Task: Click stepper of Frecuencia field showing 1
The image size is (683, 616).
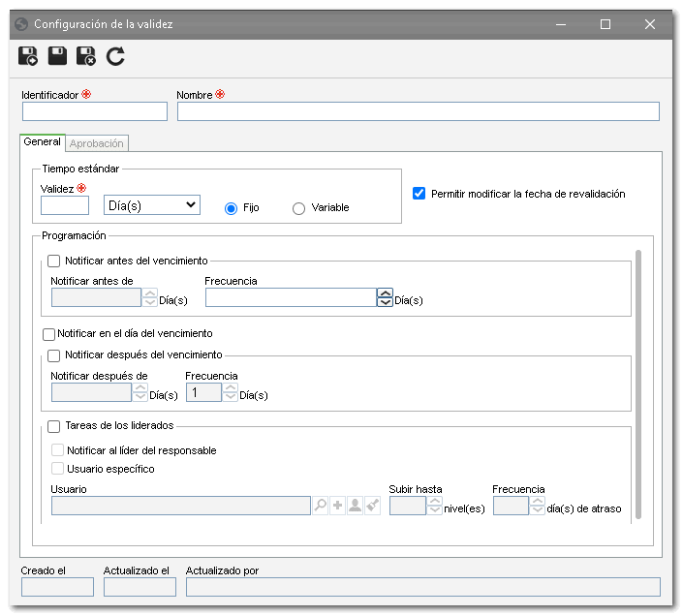Action: (231, 392)
